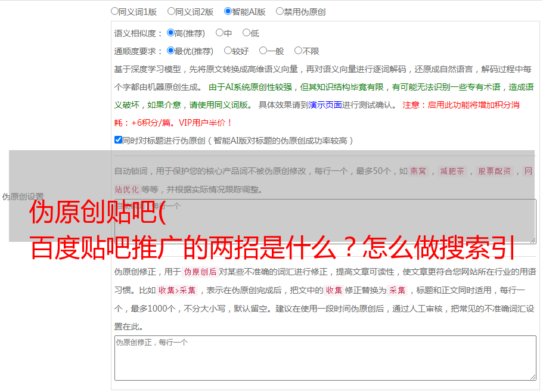
Task: Set 语义相似度 to 高(推荐)
Action: pos(170,33)
